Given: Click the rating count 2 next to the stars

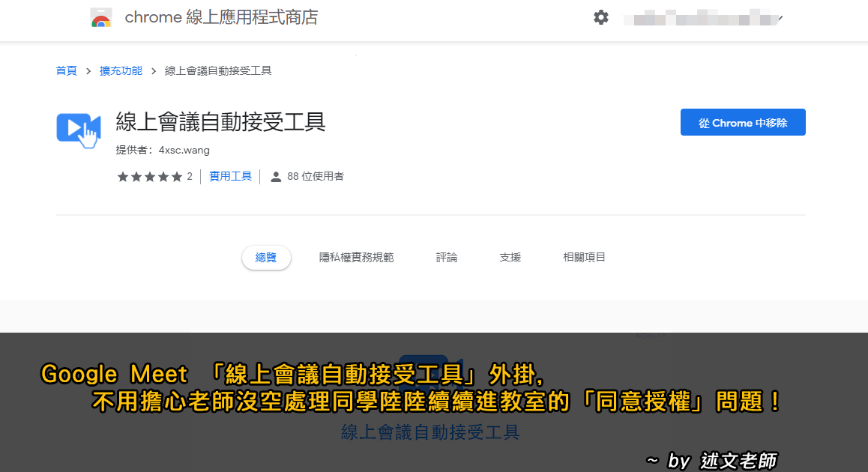Looking at the screenshot, I should 190,177.
